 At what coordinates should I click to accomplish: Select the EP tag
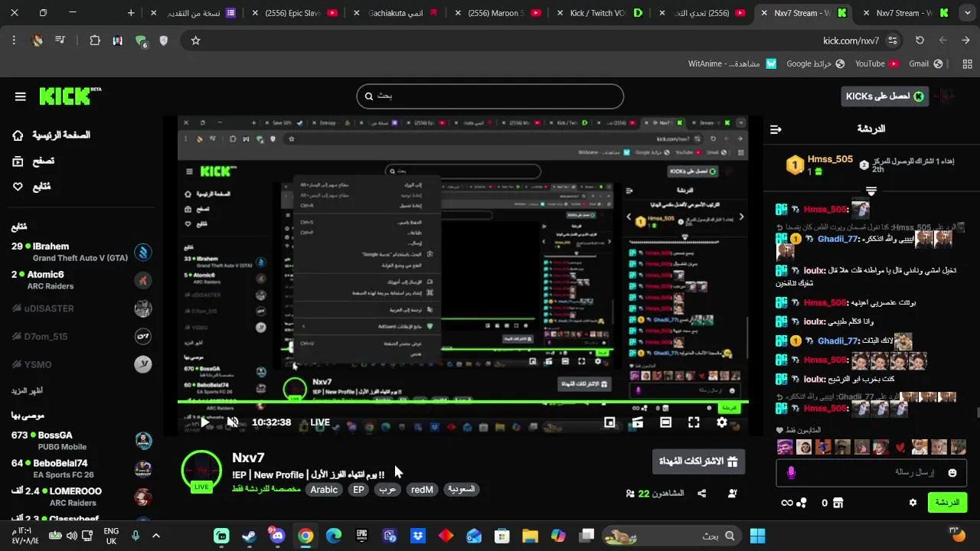tap(358, 490)
